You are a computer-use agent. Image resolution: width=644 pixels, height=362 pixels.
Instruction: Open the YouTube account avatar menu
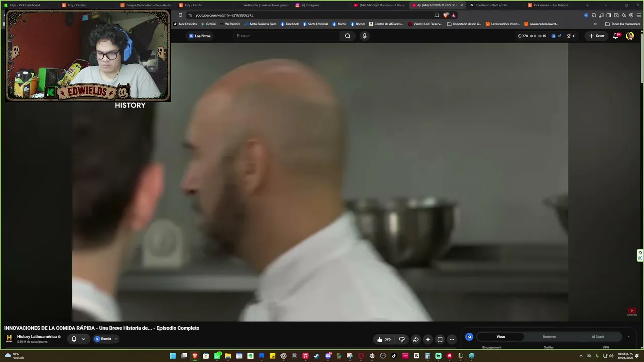pos(630,36)
